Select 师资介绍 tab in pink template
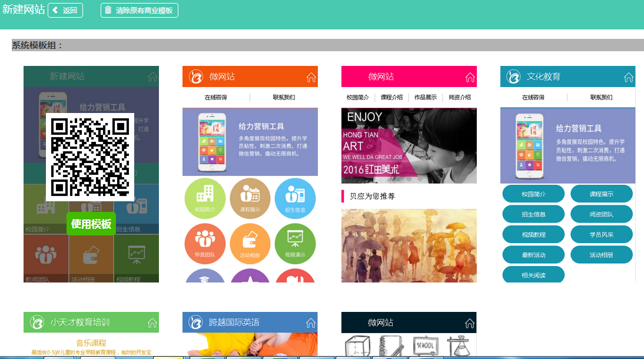644x359 pixels. [x=460, y=97]
